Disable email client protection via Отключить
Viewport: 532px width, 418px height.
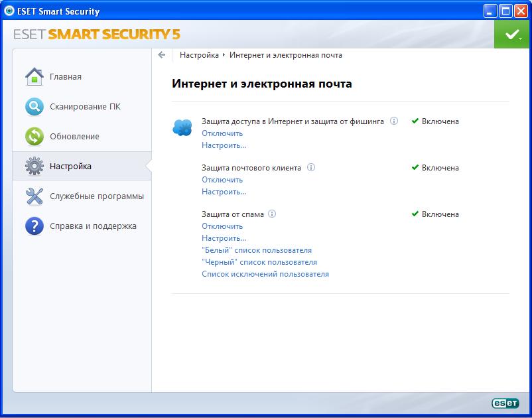pyautogui.click(x=222, y=180)
